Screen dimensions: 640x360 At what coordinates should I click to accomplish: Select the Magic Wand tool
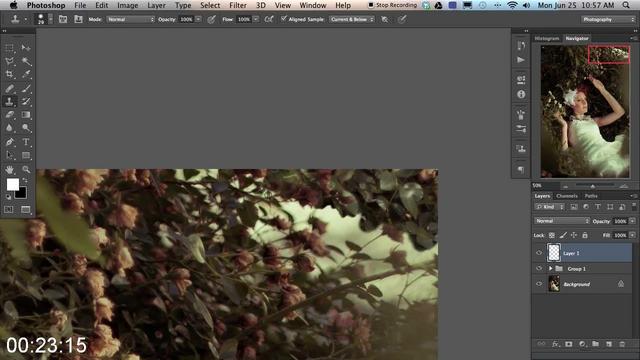(x=26, y=61)
